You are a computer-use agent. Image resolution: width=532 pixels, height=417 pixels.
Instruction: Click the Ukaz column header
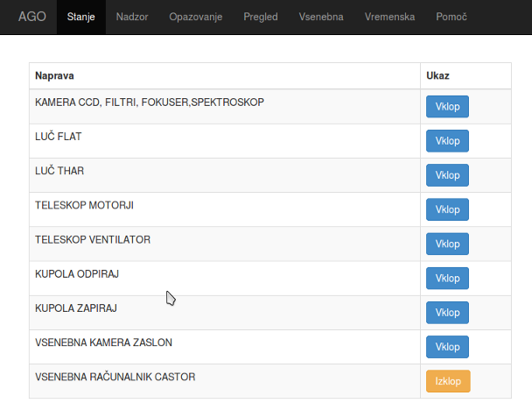coord(437,76)
